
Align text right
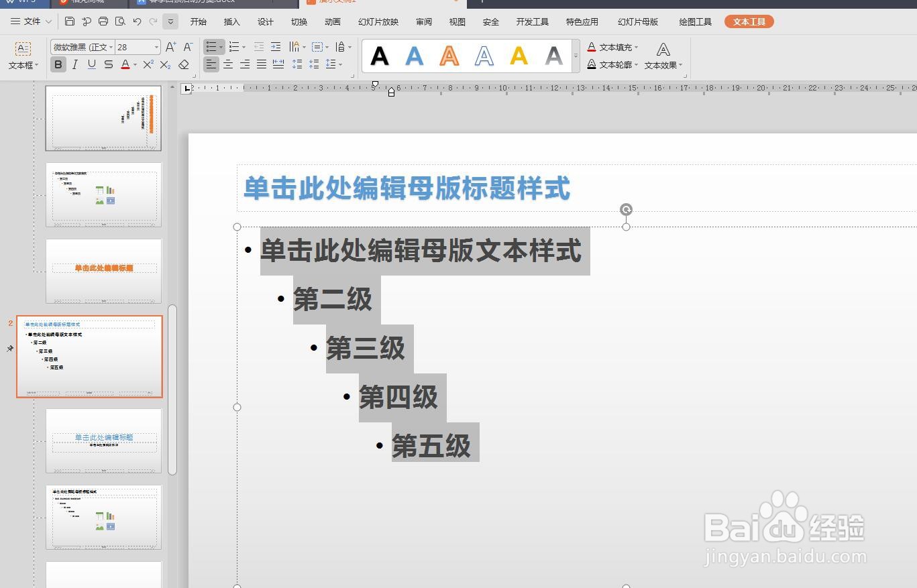pos(245,64)
